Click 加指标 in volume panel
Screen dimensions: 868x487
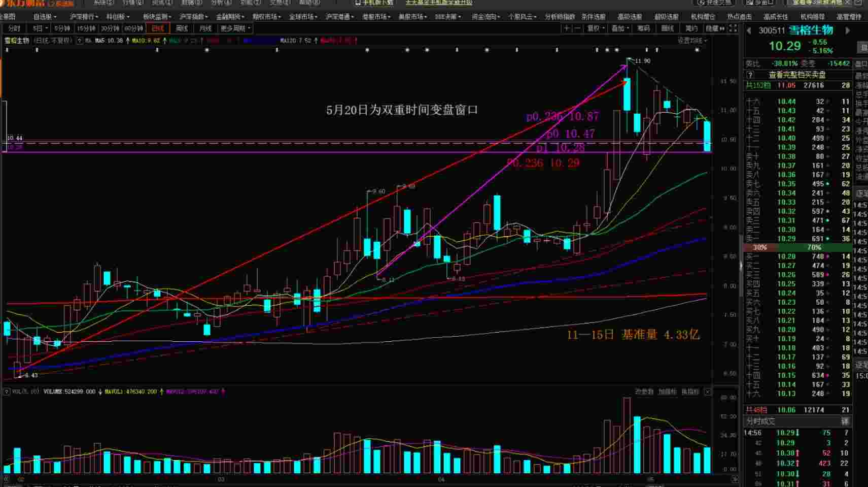(x=668, y=392)
